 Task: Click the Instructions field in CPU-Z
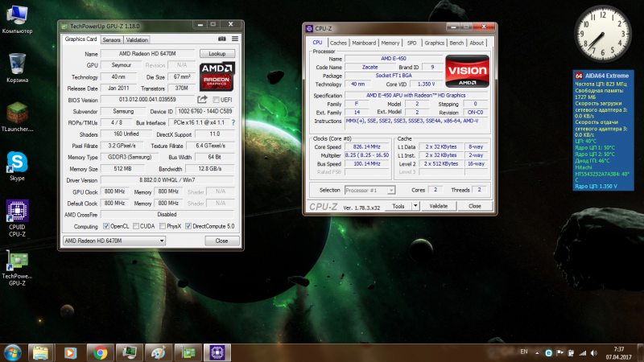[417, 124]
